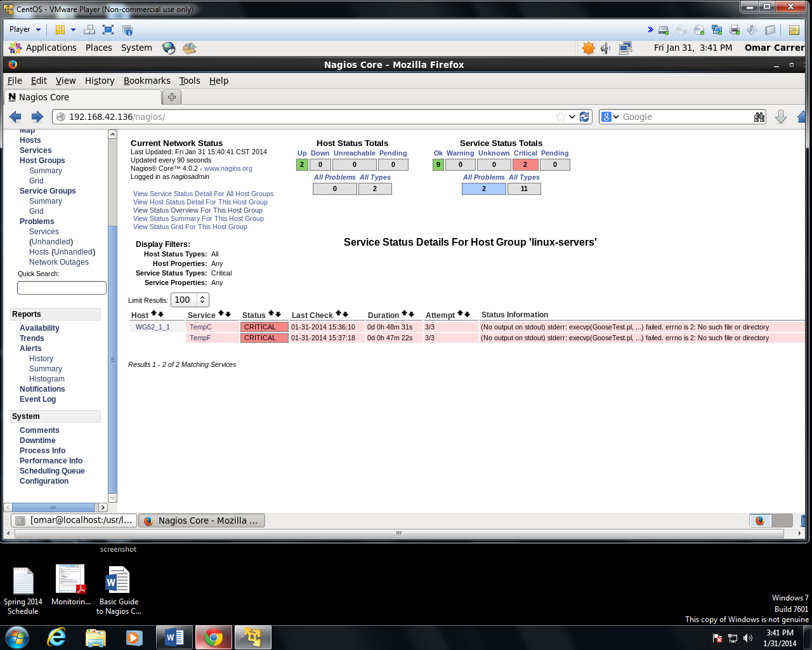Open a new tab with plus button
This screenshot has height=650, width=812.
(x=171, y=97)
